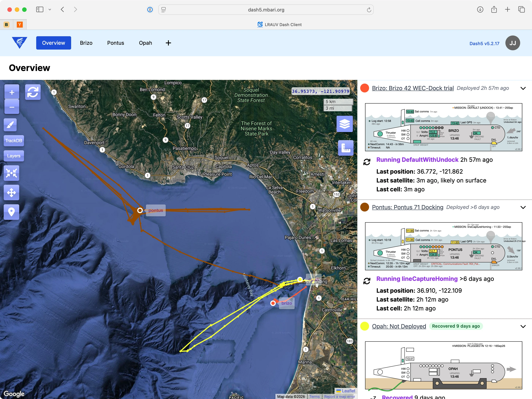This screenshot has height=399, width=532.
Task: Open Brizo 42 WEC-Dock trial link
Action: 413,88
